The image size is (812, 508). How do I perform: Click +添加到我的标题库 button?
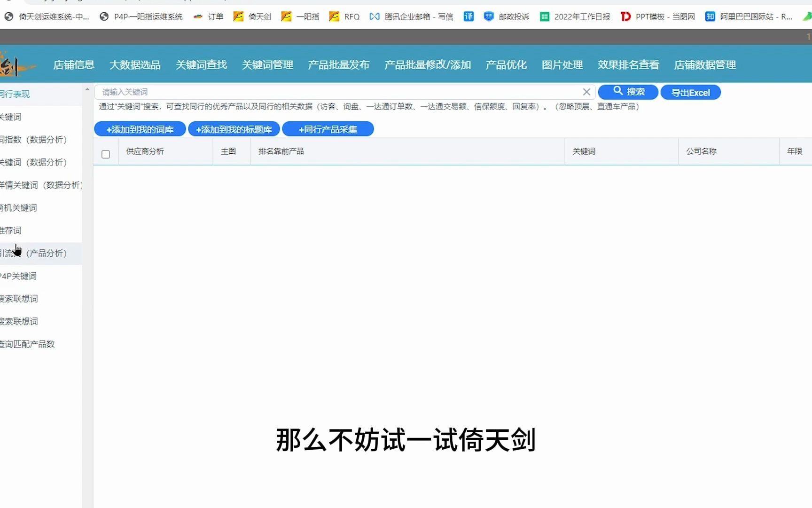pos(234,129)
